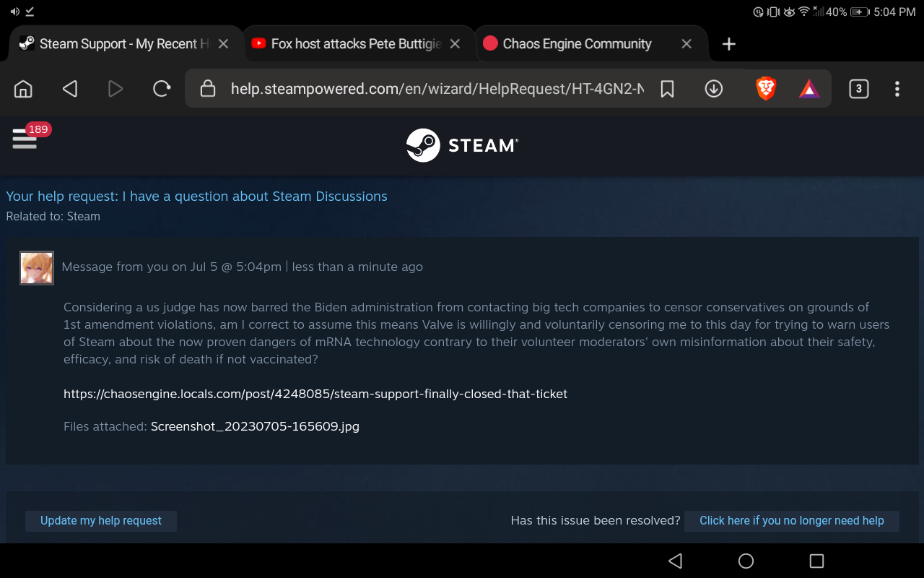Go to browser home page

(x=23, y=88)
